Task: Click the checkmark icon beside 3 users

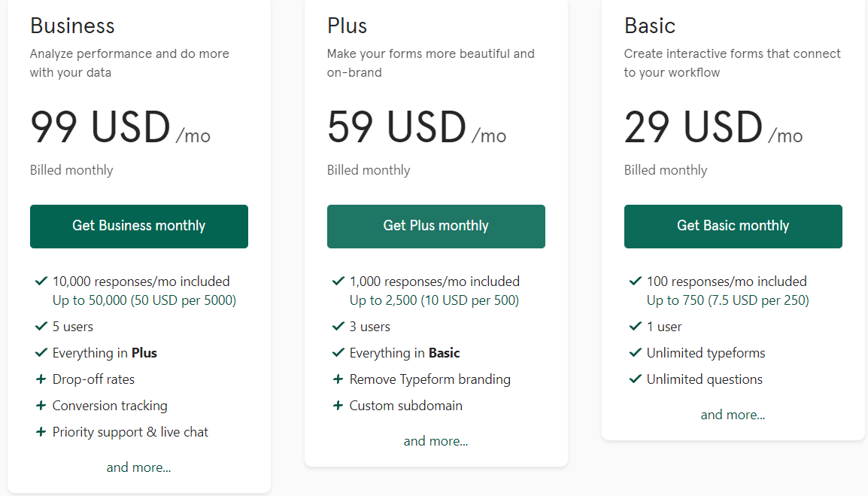Action: coord(338,327)
